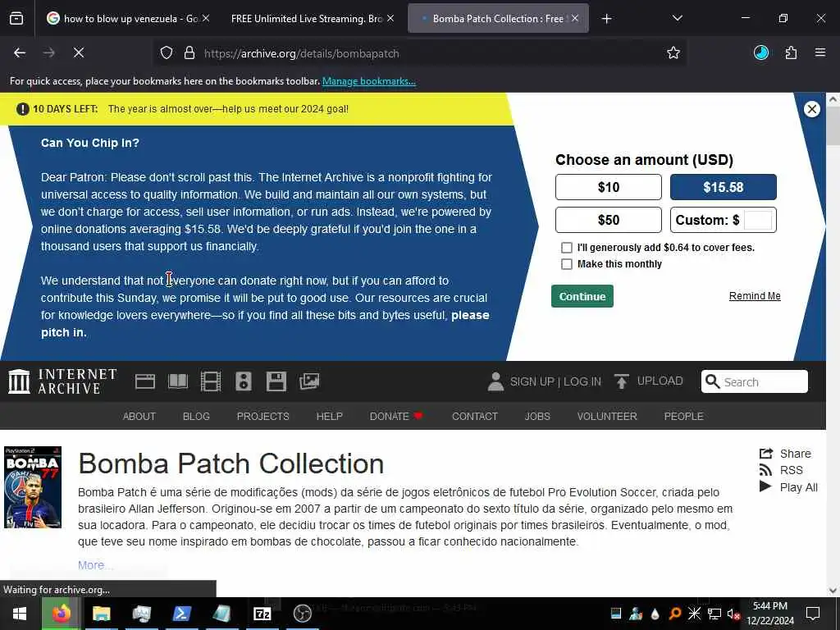Click the address bar URL
The height and width of the screenshot is (630, 840).
tap(302, 53)
